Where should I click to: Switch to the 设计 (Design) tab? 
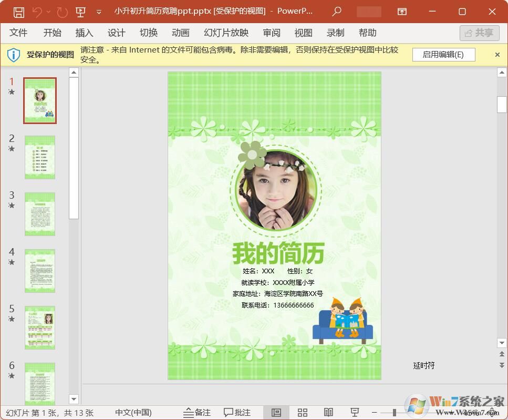[116, 33]
